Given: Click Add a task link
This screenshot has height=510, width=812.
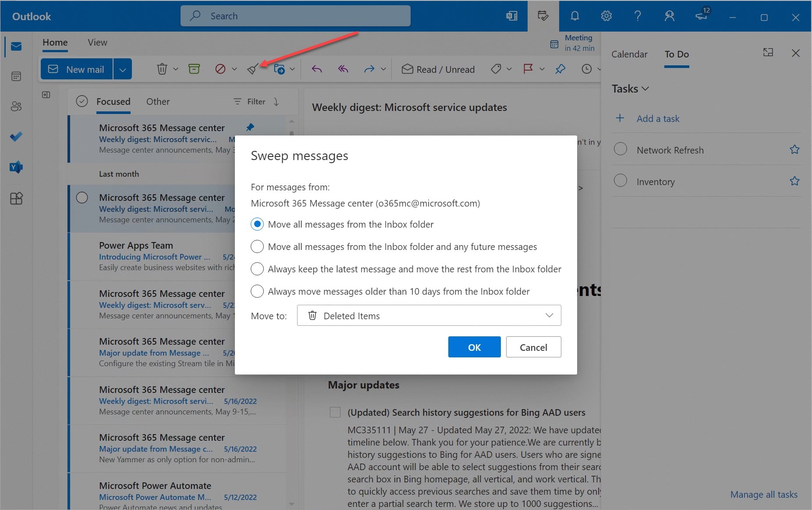Looking at the screenshot, I should coord(658,118).
